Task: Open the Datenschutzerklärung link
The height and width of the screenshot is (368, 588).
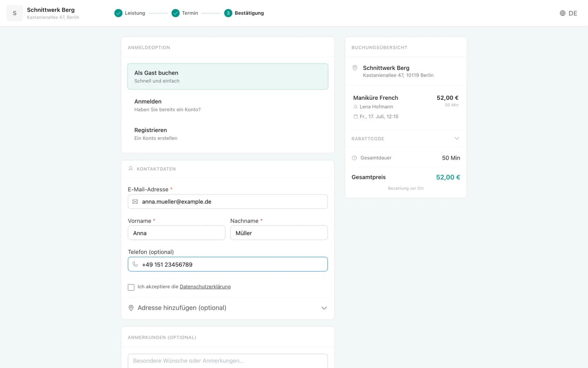Action: coord(205,287)
